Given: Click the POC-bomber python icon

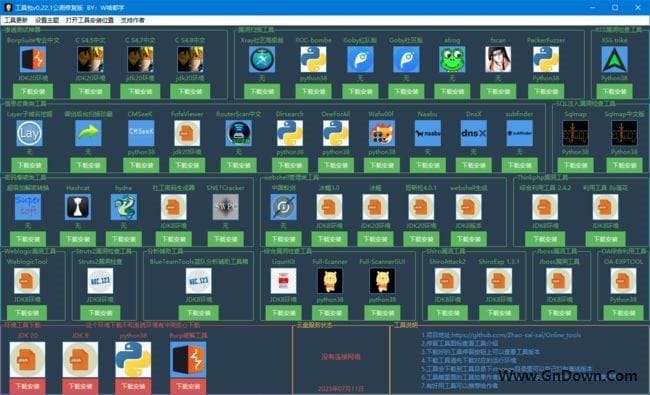Looking at the screenshot, I should [313, 59].
